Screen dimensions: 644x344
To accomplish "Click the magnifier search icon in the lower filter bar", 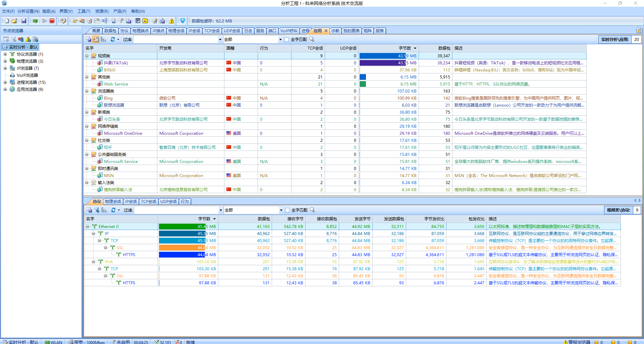I will coord(312,210).
